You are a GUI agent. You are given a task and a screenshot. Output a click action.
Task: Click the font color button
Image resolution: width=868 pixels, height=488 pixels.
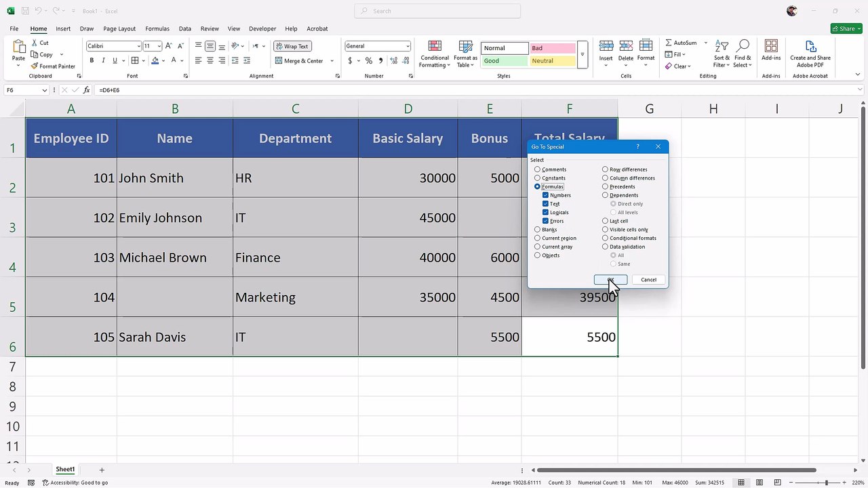tap(174, 60)
